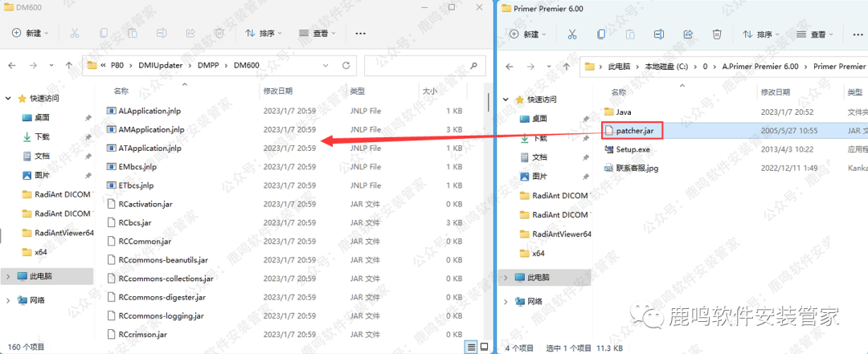Open the 新建 dropdown in Primer Premier window
The image size is (868, 354).
click(x=527, y=35)
